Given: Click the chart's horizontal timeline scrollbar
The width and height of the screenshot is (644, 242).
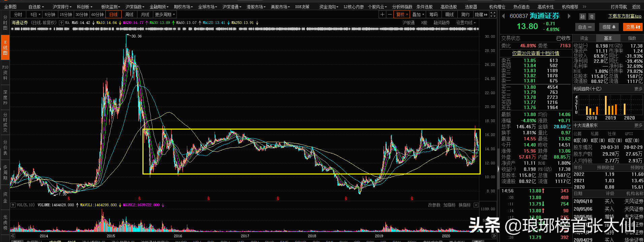Looking at the screenshot, I should [x=253, y=236].
